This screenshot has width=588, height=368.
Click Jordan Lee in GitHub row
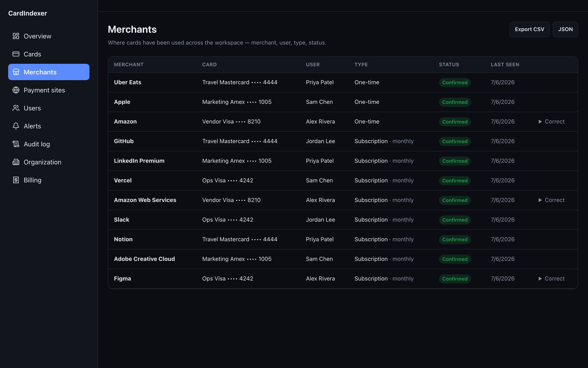320,141
